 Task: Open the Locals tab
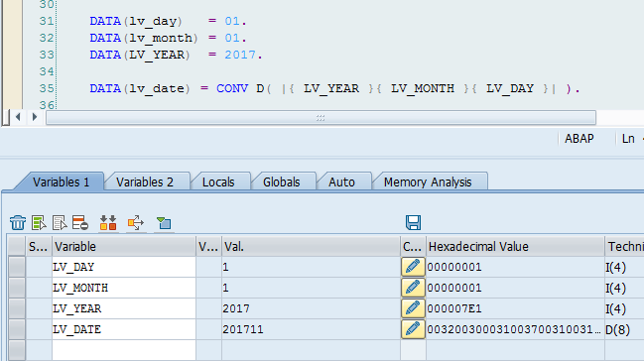[x=218, y=181]
